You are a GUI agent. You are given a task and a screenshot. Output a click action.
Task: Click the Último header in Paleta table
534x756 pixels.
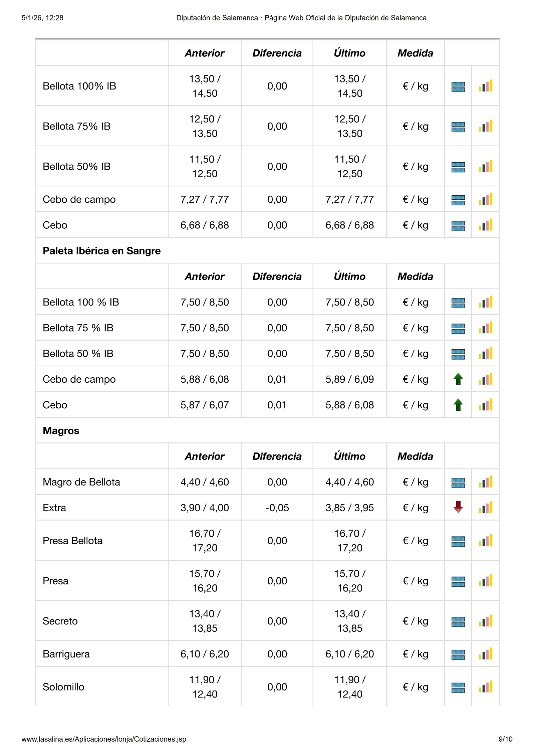point(349,276)
